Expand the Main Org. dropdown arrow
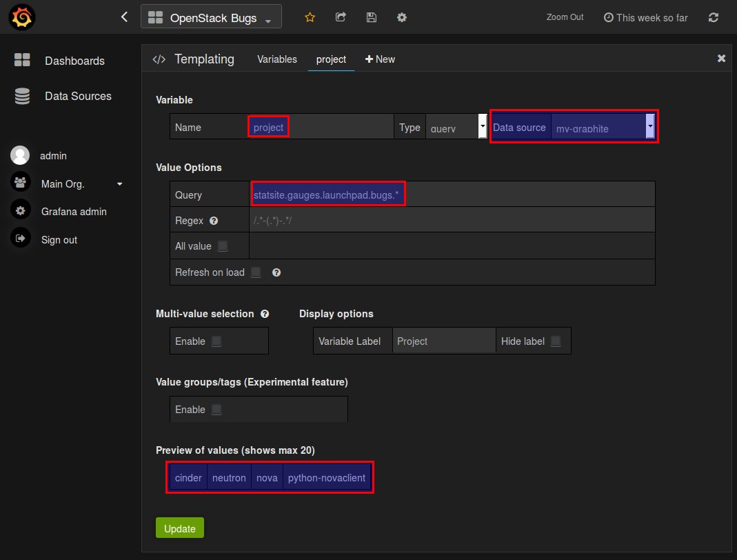Image resolution: width=737 pixels, height=560 pixels. (120, 184)
